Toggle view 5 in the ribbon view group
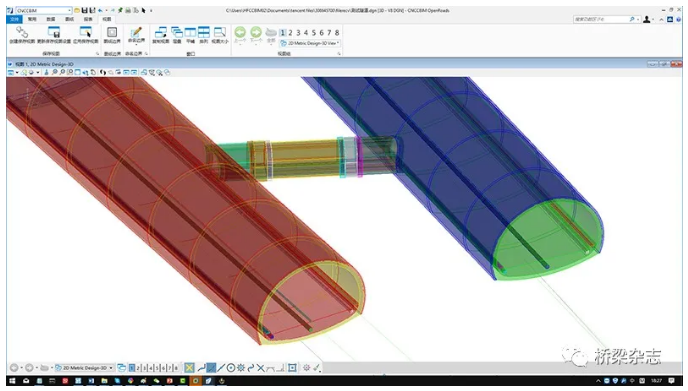This screenshot has height=391, width=688. coord(314,32)
